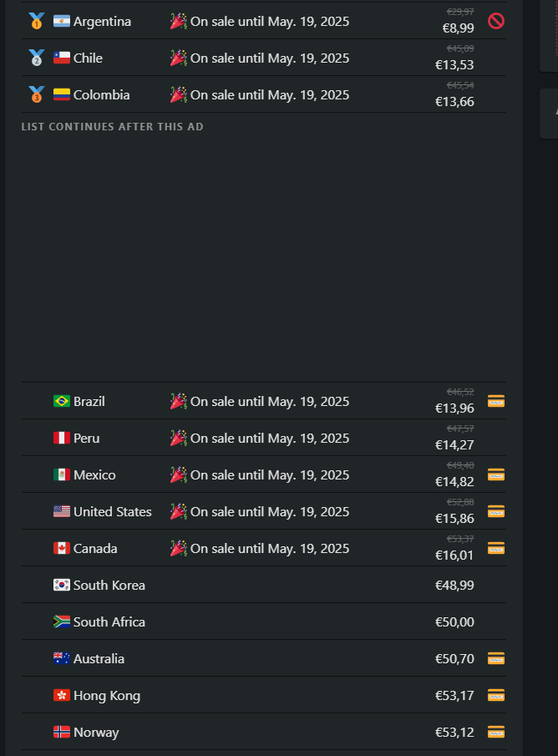Click the red prohibited icon in Argentina row
The image size is (558, 756).
pos(496,21)
